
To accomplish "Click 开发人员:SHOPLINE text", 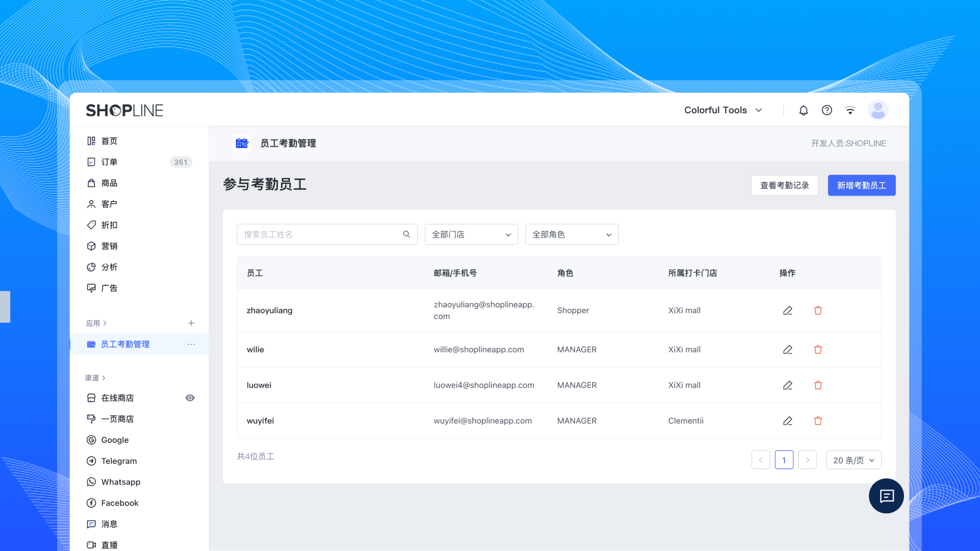I will pos(848,143).
